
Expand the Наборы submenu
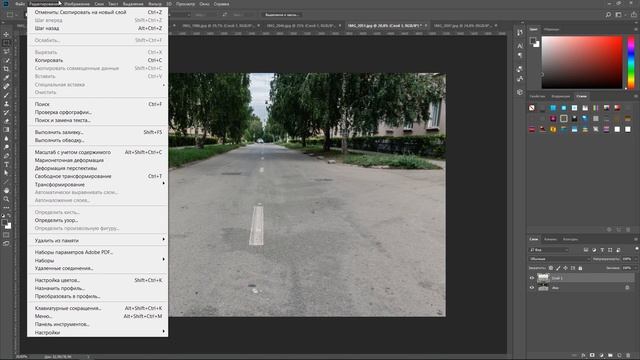[x=98, y=260]
